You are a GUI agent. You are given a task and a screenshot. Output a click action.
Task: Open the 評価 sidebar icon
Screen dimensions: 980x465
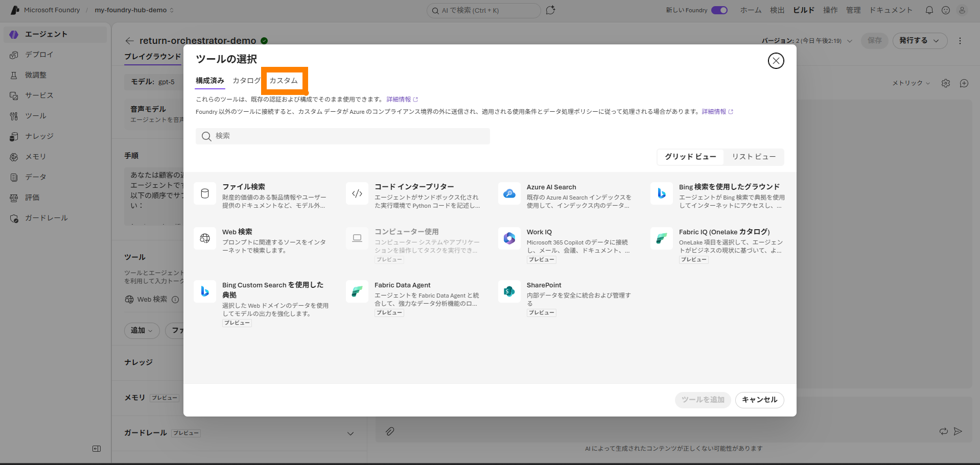[14, 198]
